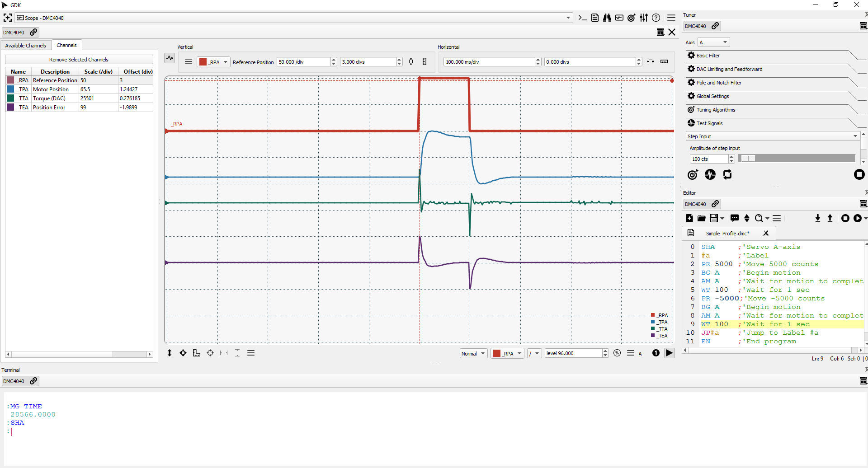Image resolution: width=868 pixels, height=468 pixels.
Task: Toggle percent mode for the trigger level
Action: pyautogui.click(x=617, y=353)
